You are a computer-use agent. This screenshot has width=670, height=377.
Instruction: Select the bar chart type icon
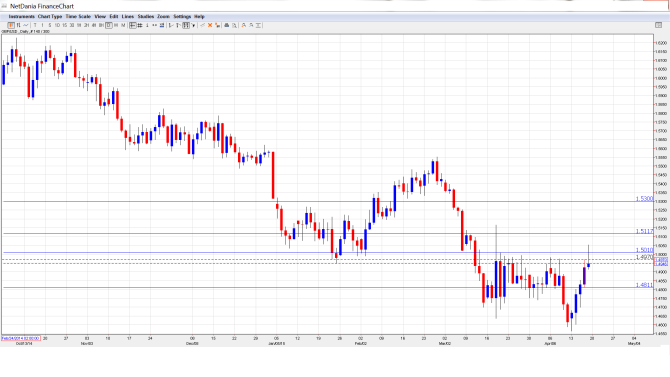[18, 26]
